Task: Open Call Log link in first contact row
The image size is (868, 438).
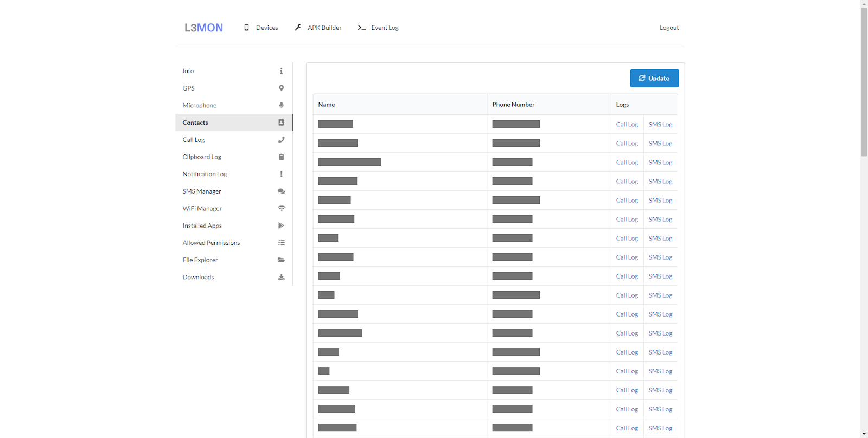Action: coord(627,125)
